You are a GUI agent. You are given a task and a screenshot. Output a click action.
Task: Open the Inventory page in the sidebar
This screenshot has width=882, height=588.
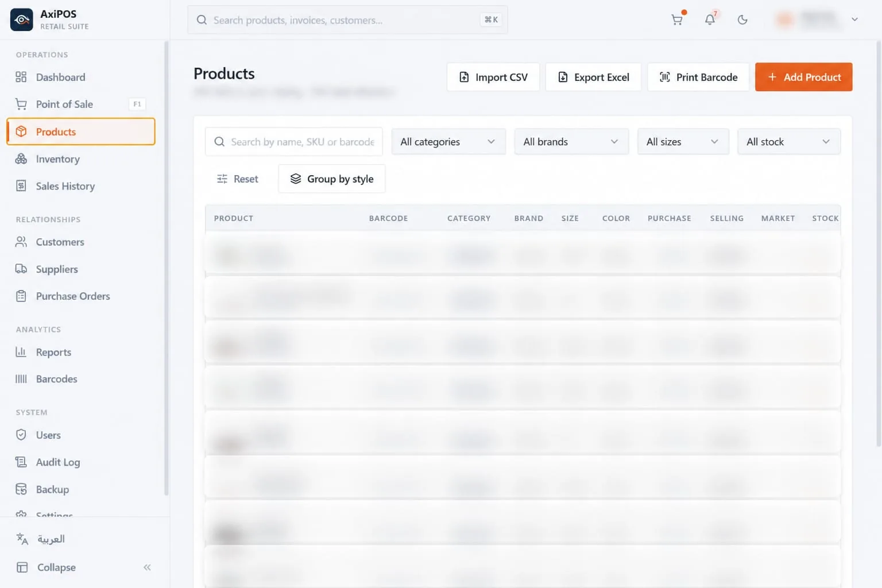tap(81, 159)
